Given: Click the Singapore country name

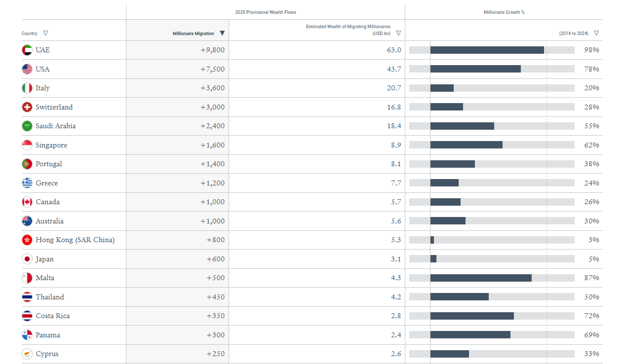Looking at the screenshot, I should [x=51, y=145].
